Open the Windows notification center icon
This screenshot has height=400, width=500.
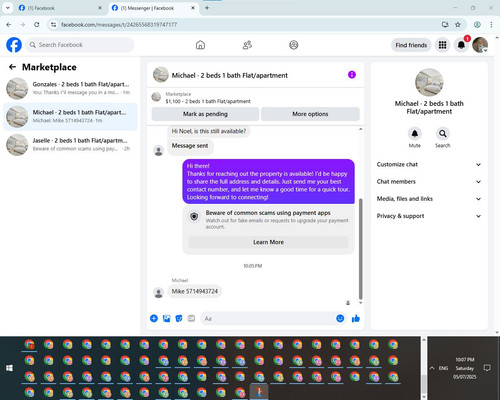(487, 368)
